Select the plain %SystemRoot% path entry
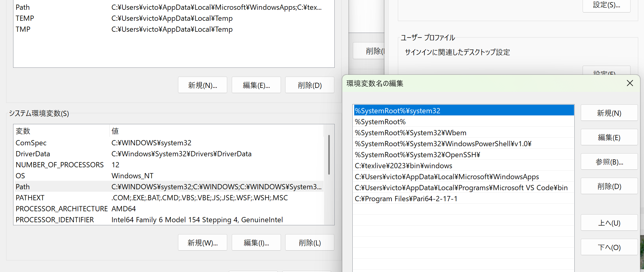Screen dimensions: 644x272 coord(464,121)
